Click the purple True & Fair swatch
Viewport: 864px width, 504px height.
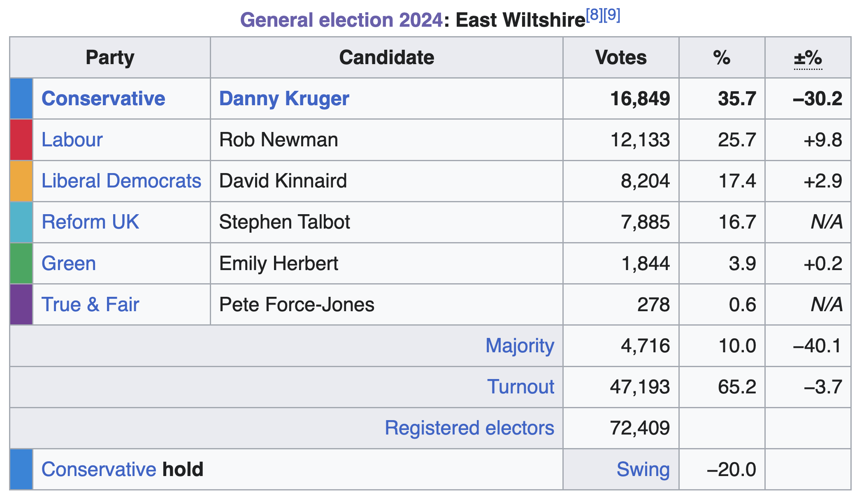coord(21,305)
